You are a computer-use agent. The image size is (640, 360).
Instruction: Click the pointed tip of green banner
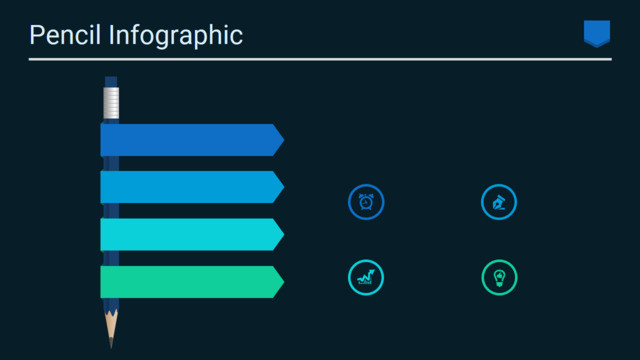pos(278,282)
